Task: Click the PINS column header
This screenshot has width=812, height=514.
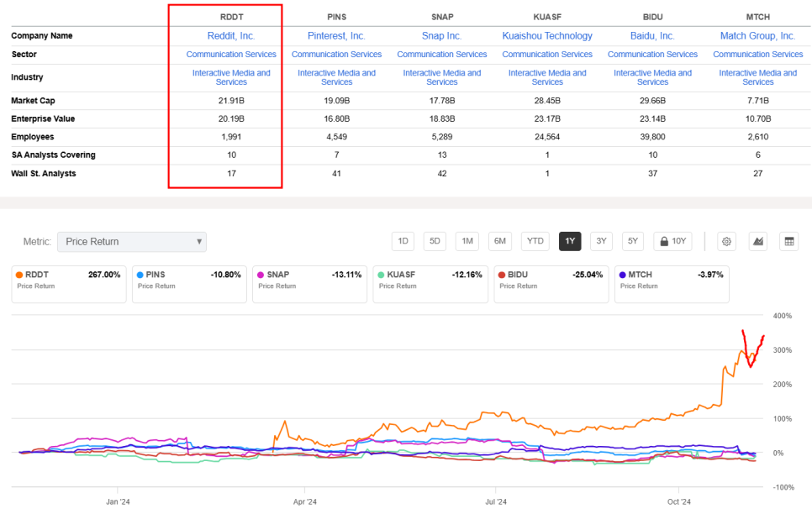Action: [336, 17]
